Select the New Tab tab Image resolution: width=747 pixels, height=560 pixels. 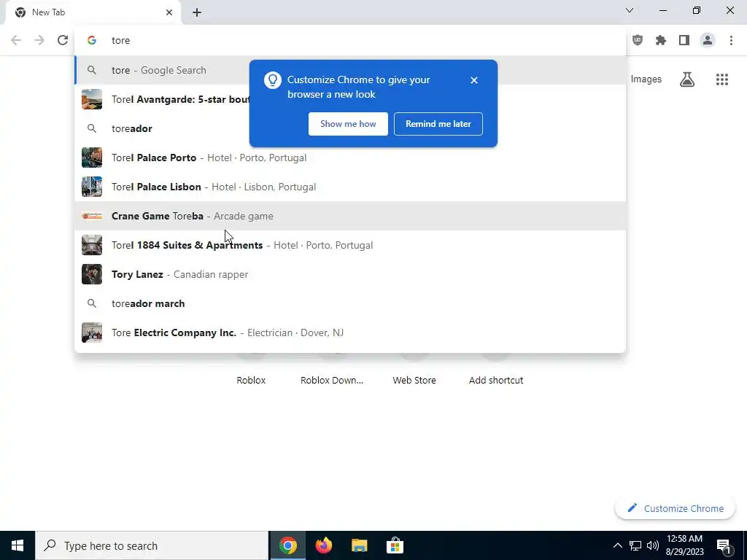click(93, 12)
